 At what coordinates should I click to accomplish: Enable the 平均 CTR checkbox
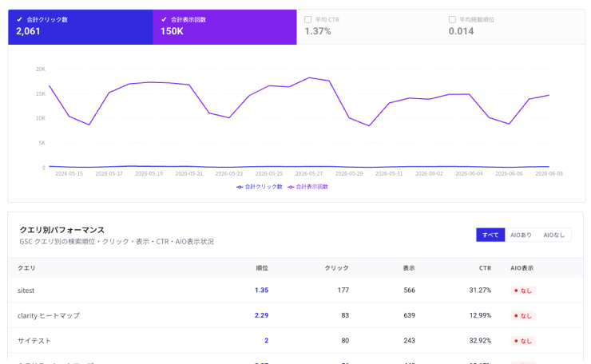click(x=308, y=20)
